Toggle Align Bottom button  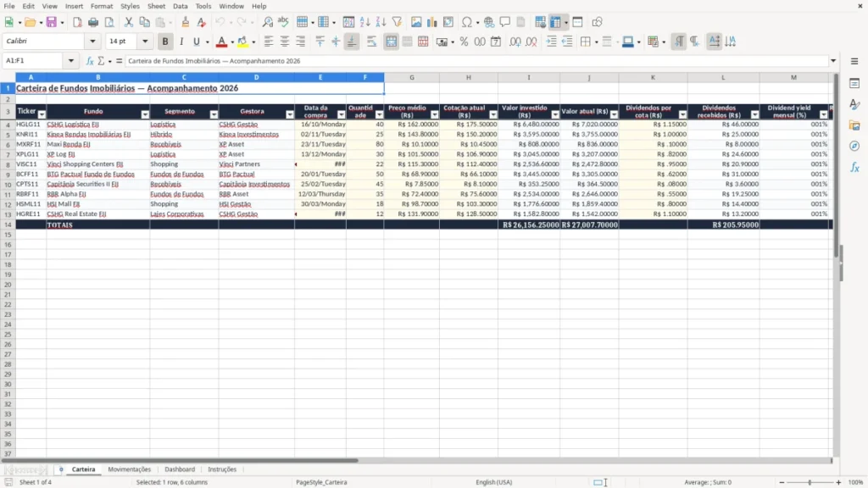[x=352, y=42]
